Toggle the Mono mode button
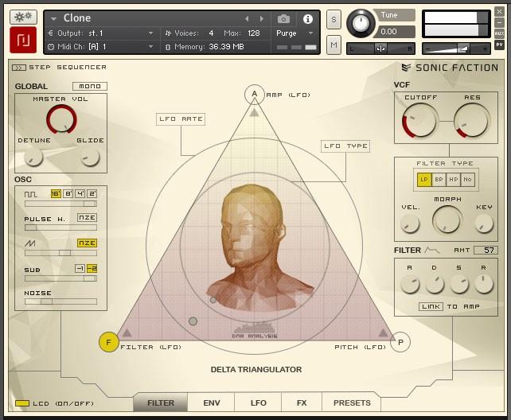The height and width of the screenshot is (420, 511). tap(89, 86)
